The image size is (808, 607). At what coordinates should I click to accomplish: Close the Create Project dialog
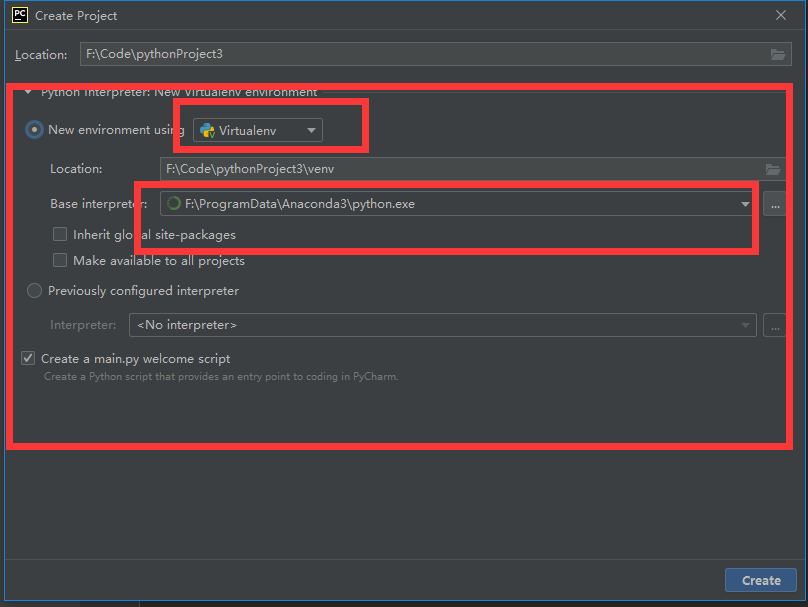[781, 15]
